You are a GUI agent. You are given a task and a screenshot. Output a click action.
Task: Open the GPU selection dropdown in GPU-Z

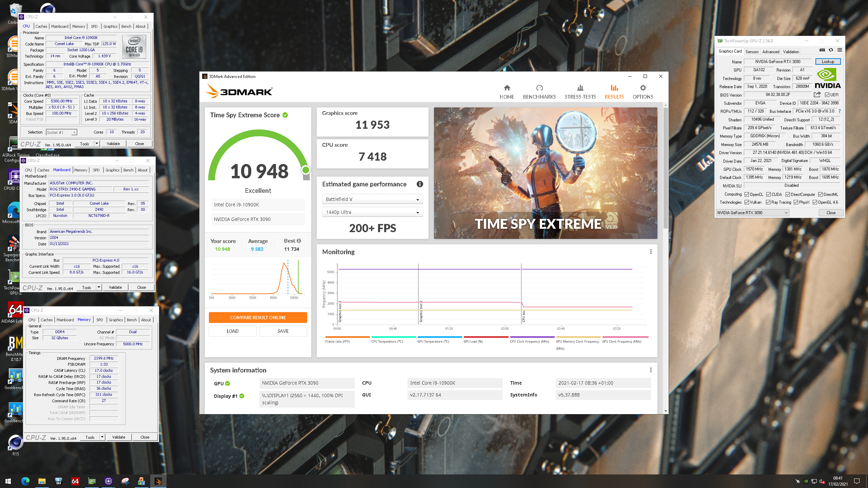752,212
